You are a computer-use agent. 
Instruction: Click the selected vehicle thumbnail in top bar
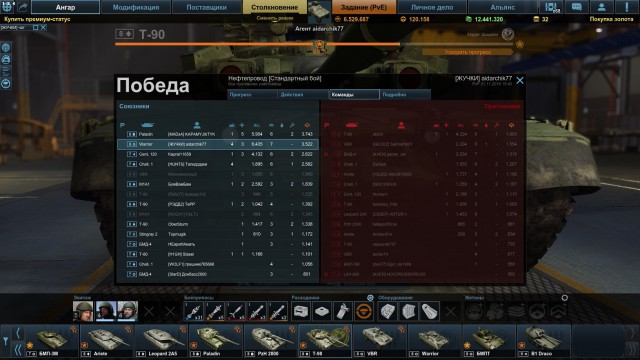[319, 11]
